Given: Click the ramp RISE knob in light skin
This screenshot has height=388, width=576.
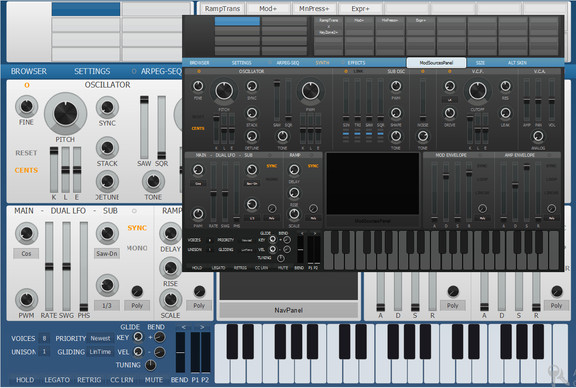Looking at the screenshot, I should coord(170,267).
